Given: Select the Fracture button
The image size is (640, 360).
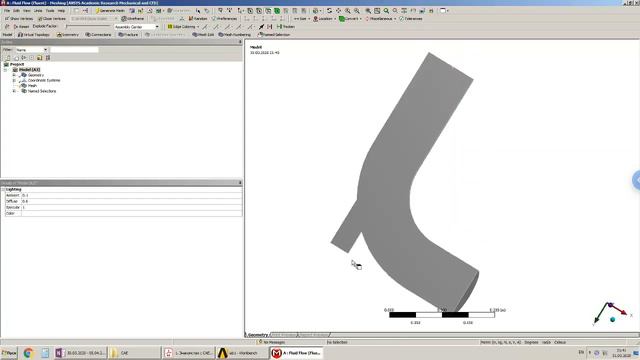Looking at the screenshot, I should pos(128,35).
